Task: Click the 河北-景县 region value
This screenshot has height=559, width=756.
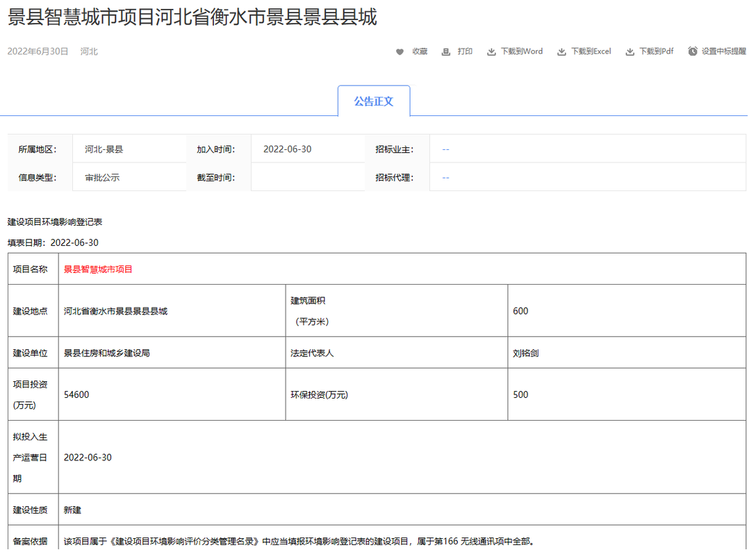Action: (104, 149)
